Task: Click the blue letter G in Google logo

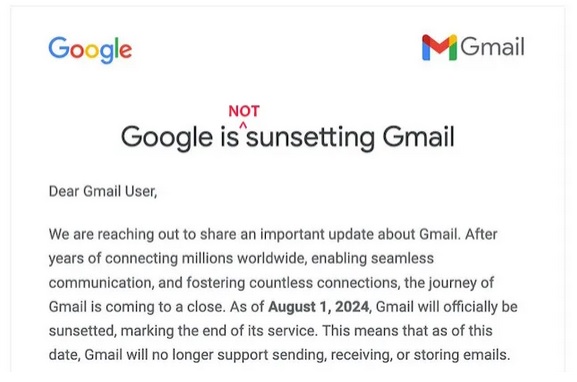Action: (59, 47)
